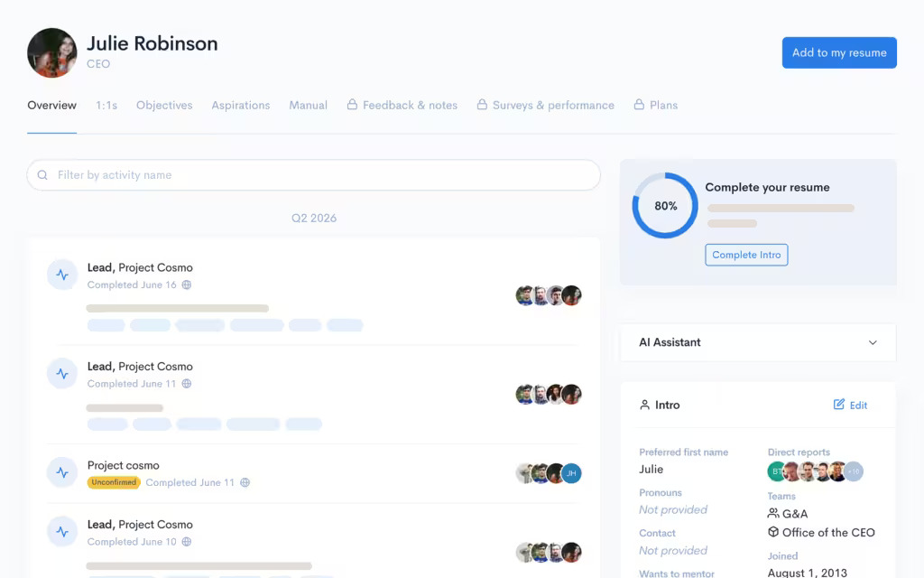Click participant avatars on June 16 activity
The height and width of the screenshot is (578, 924).
548,295
